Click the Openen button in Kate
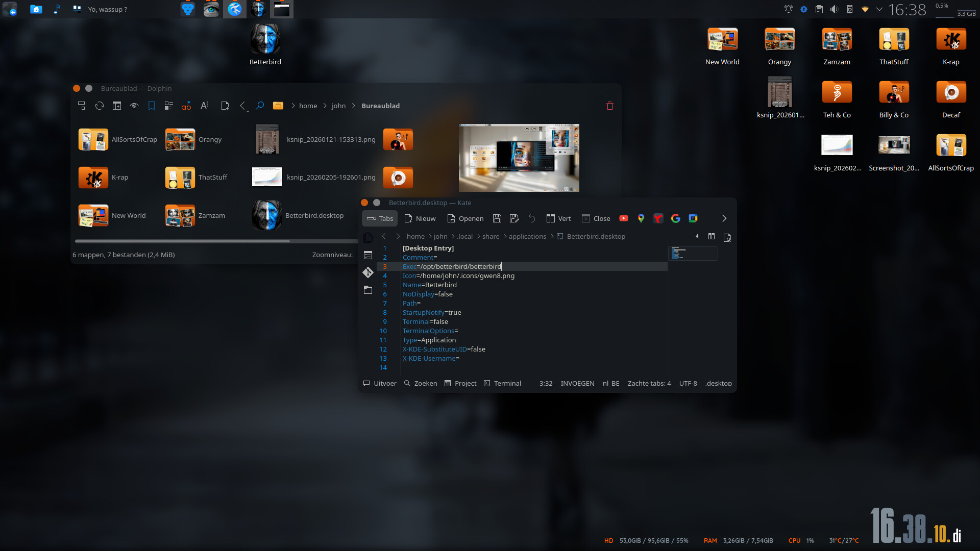The image size is (980, 551). [x=465, y=218]
